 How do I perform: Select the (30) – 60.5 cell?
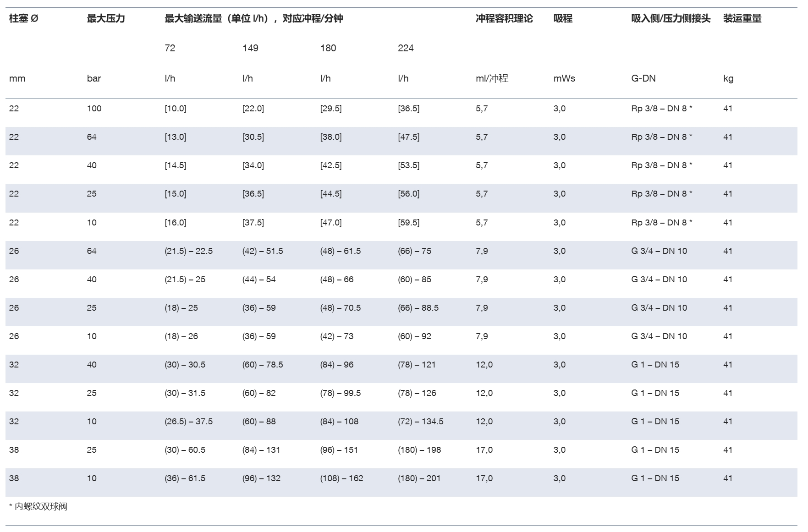(185, 450)
